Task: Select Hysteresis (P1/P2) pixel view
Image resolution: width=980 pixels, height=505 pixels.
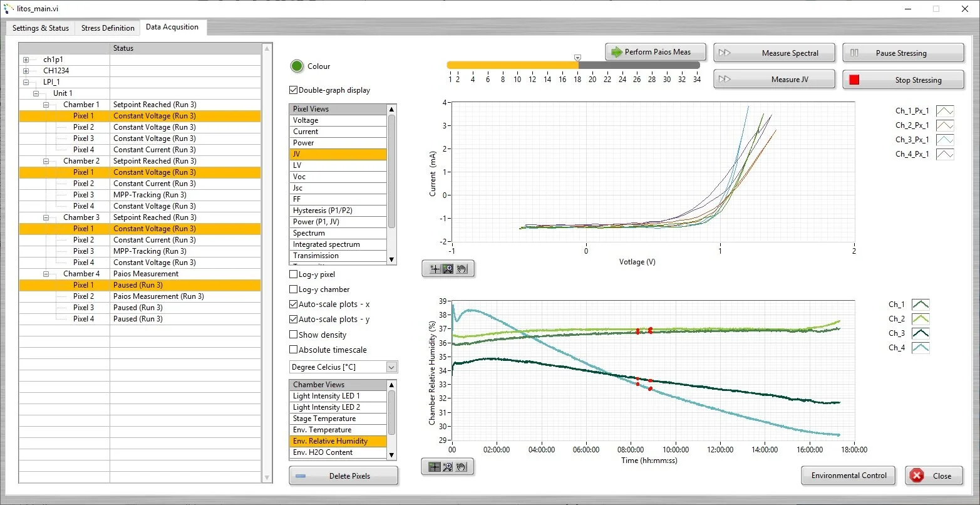Action: [338, 211]
